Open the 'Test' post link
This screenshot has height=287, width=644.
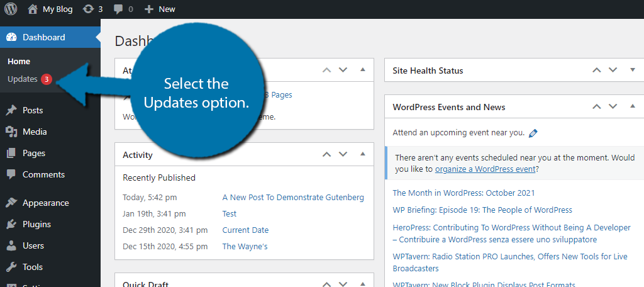pos(230,214)
